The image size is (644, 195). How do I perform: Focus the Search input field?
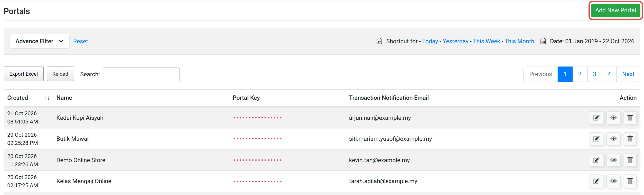click(141, 74)
